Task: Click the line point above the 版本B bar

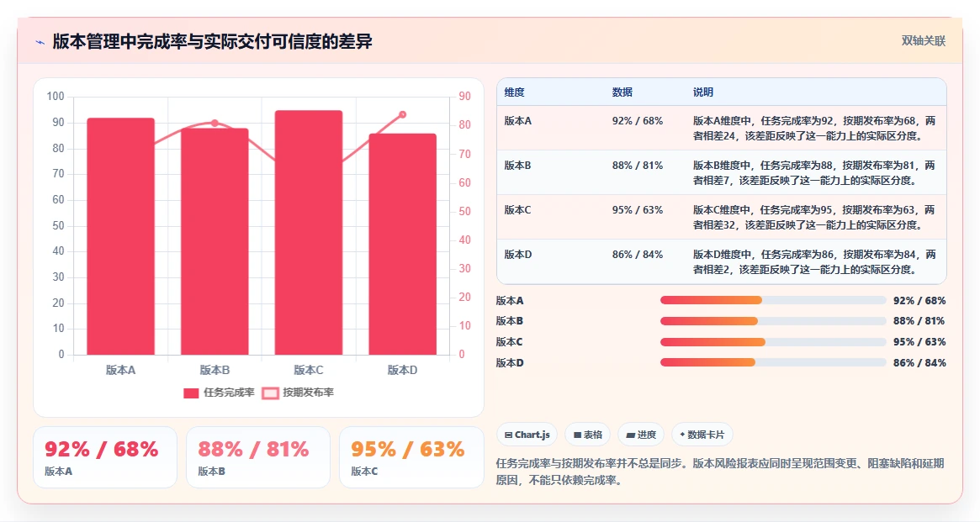Action: coord(215,123)
